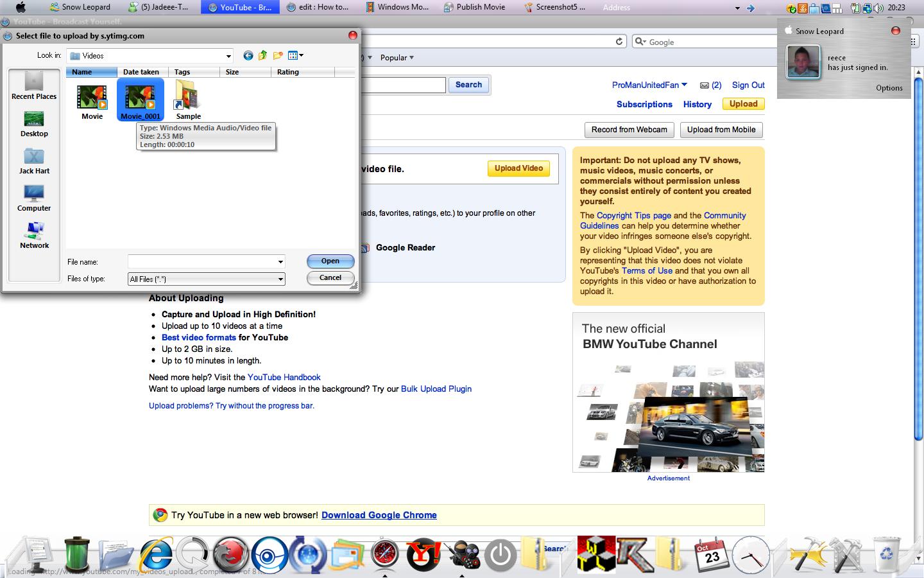Open the Safari compass icon in dock
The height and width of the screenshot is (578, 924).
385,554
